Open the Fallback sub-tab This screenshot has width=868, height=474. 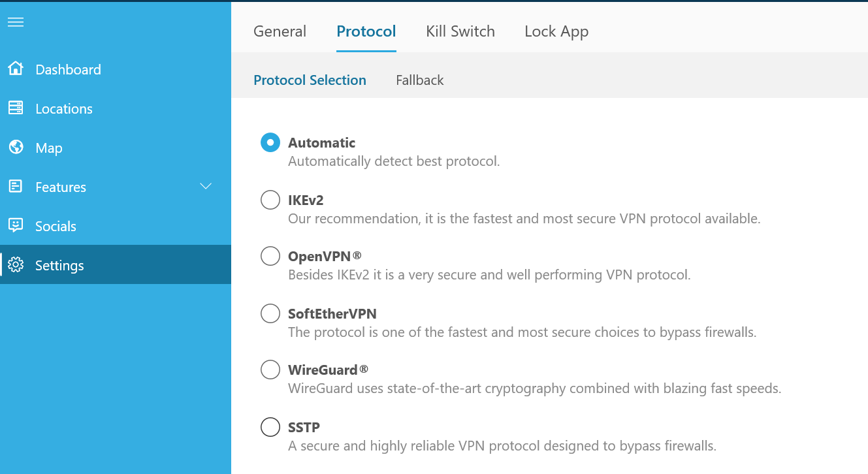420,80
